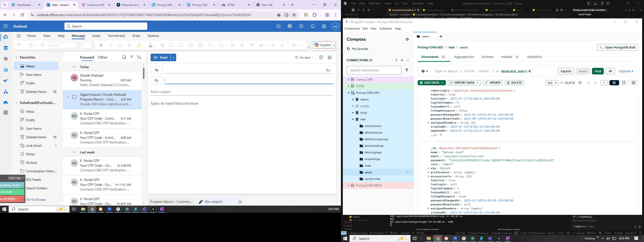Open the query code export button in Compass

pos(610,71)
